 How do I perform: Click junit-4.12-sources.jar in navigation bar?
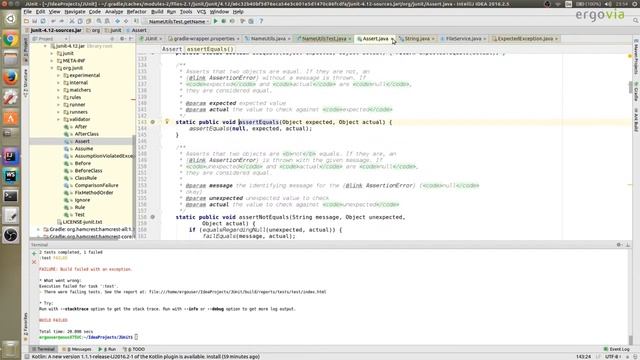pos(56,30)
